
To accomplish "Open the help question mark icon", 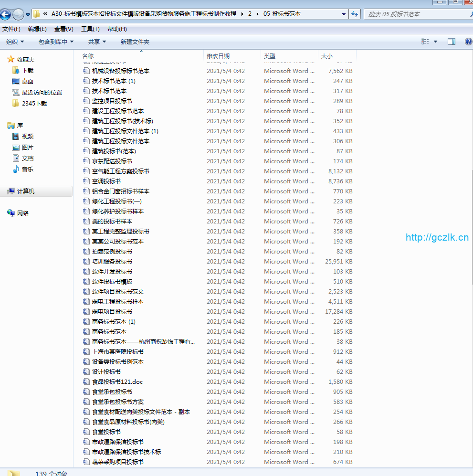I will [x=468, y=42].
